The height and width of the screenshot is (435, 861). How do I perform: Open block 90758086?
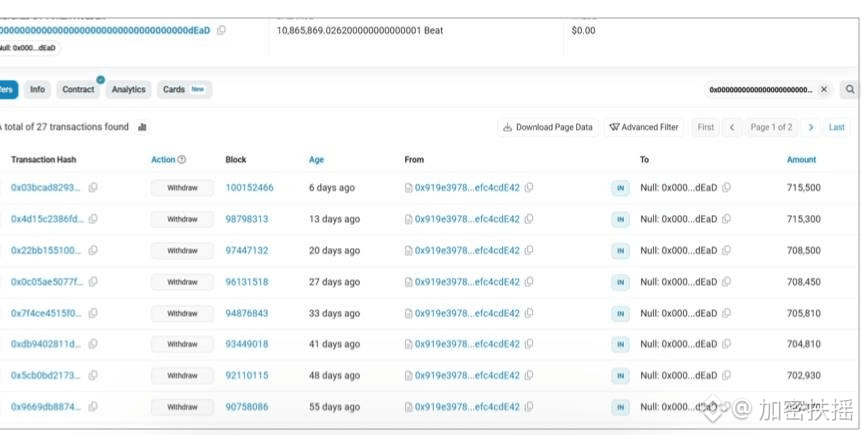pyautogui.click(x=247, y=407)
